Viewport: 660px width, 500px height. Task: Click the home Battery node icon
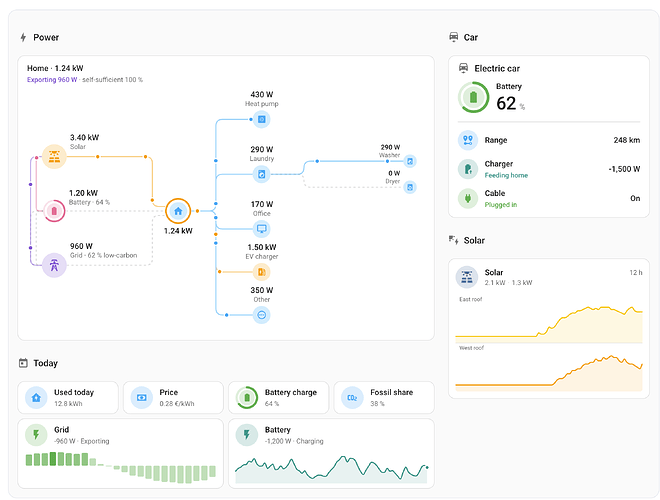click(x=54, y=211)
